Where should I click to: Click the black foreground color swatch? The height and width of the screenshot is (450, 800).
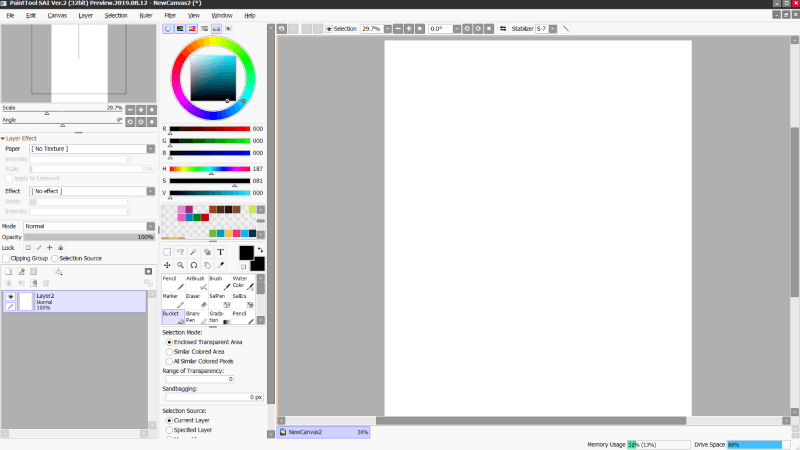(x=245, y=254)
